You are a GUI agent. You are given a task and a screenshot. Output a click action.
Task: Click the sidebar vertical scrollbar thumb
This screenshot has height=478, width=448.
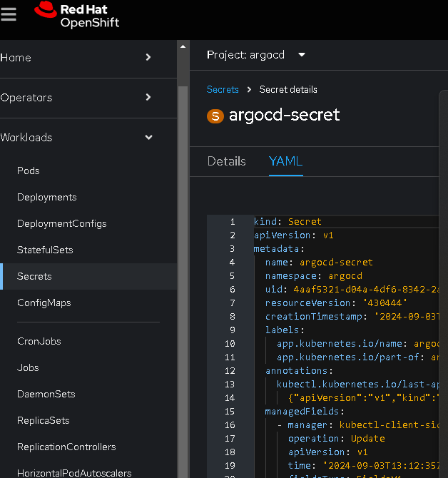[183, 280]
